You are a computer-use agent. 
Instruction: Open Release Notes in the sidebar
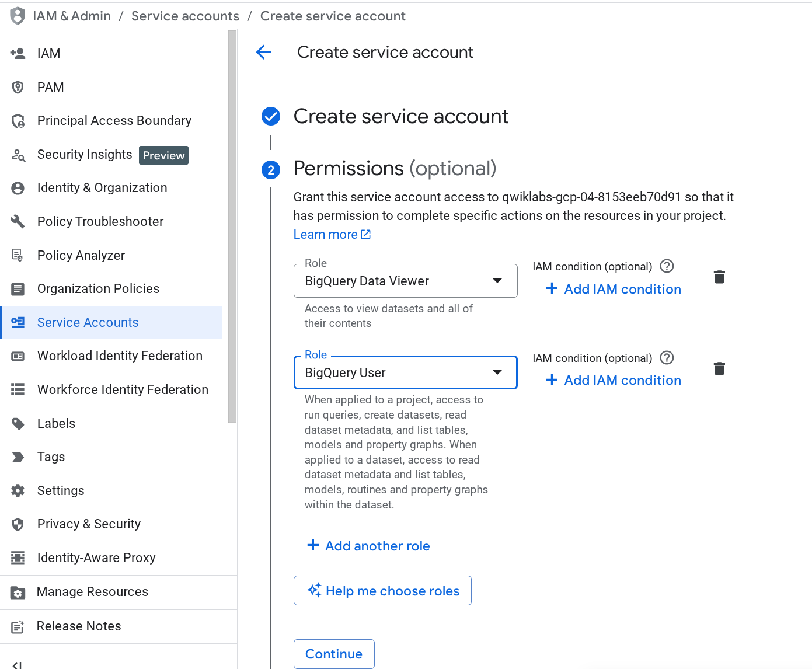pos(79,626)
